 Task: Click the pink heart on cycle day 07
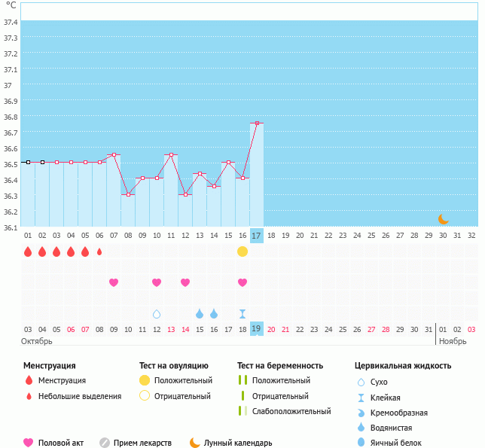[114, 282]
